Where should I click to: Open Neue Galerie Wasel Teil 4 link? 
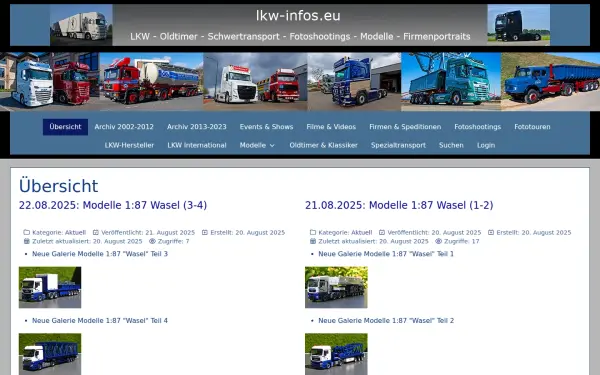(100, 321)
